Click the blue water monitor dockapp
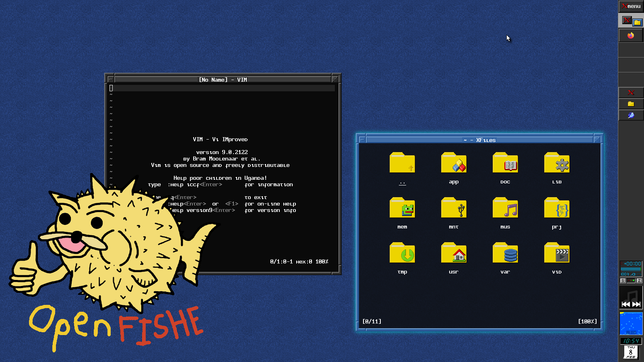This screenshot has width=644, height=362. (x=631, y=323)
